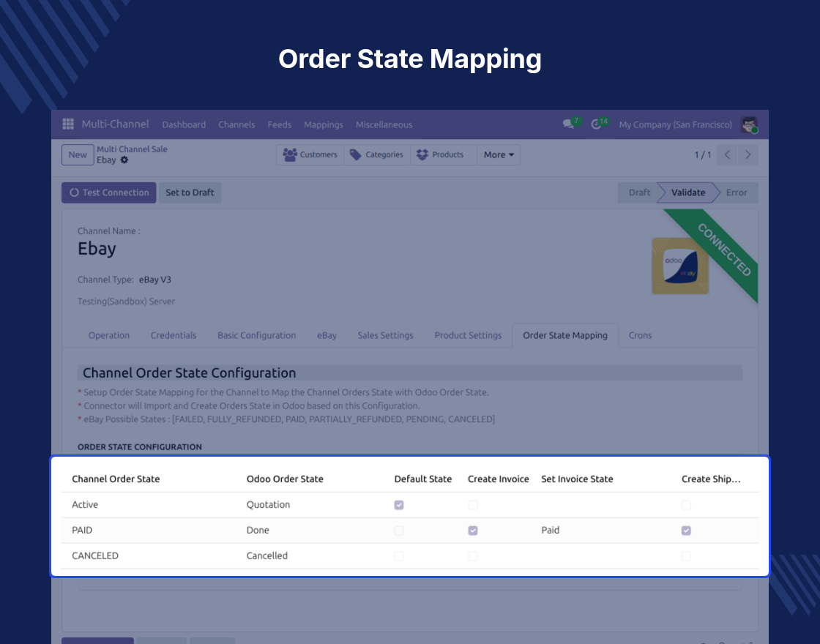
Task: Sort by Odoo Order State column header
Action: (285, 479)
